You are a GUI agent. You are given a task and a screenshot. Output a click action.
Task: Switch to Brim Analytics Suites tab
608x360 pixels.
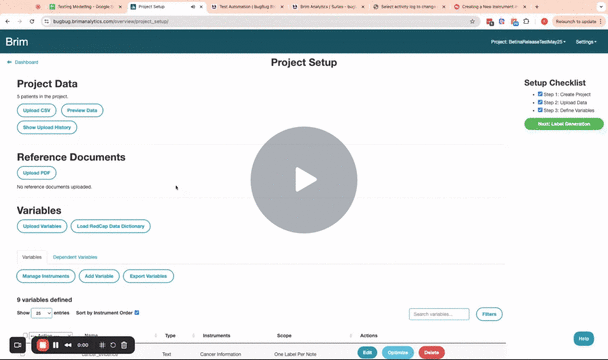point(328,7)
